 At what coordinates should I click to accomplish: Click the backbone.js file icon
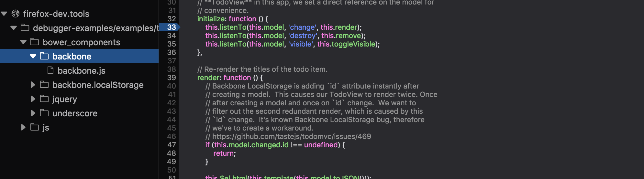click(x=50, y=70)
